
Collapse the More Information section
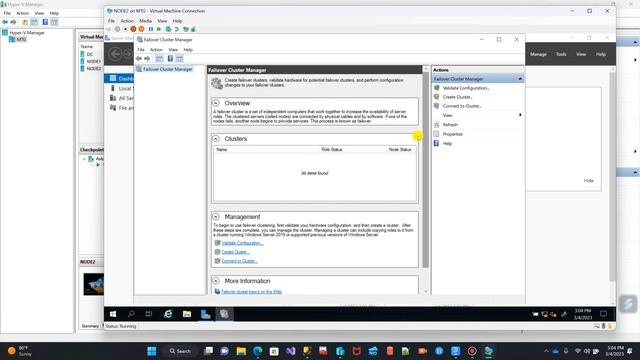[x=216, y=281]
